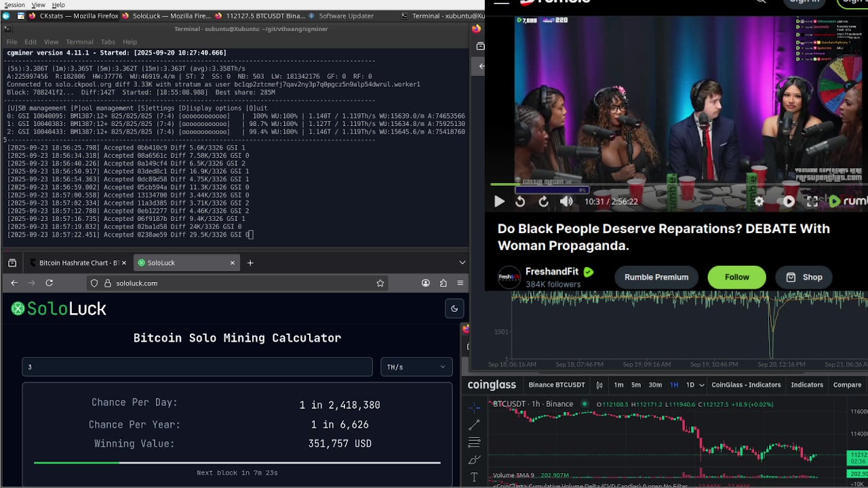The image size is (868, 488).
Task: Reload the SoloLuck page
Action: click(49, 283)
